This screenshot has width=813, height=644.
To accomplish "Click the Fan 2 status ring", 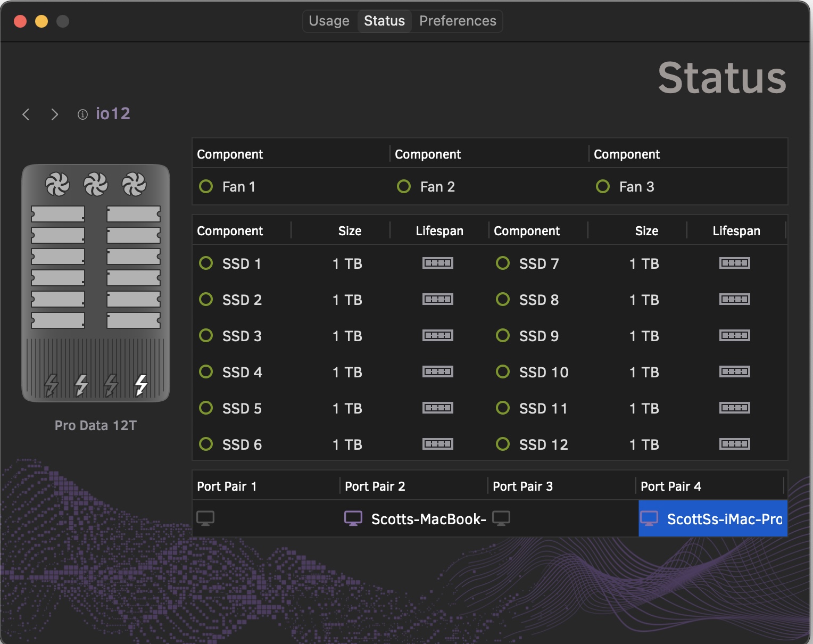I will point(404,186).
